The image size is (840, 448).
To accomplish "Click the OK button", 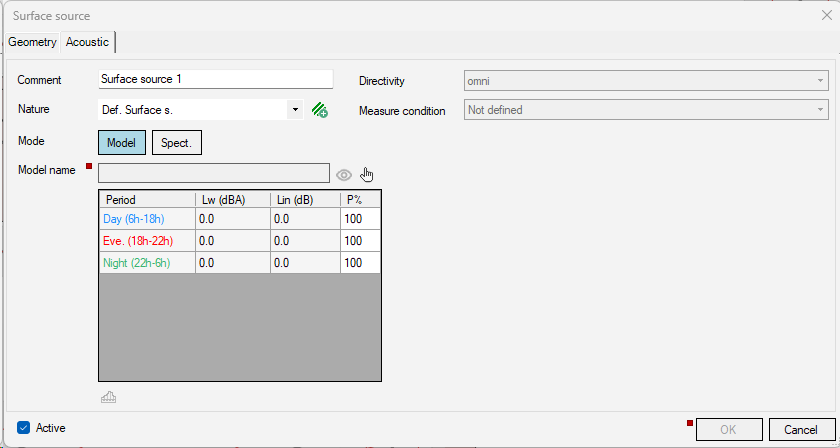I will tap(729, 429).
